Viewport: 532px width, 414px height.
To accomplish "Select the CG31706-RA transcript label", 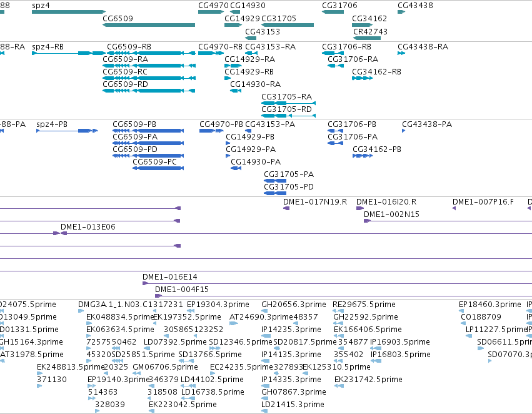I will click(x=353, y=59).
